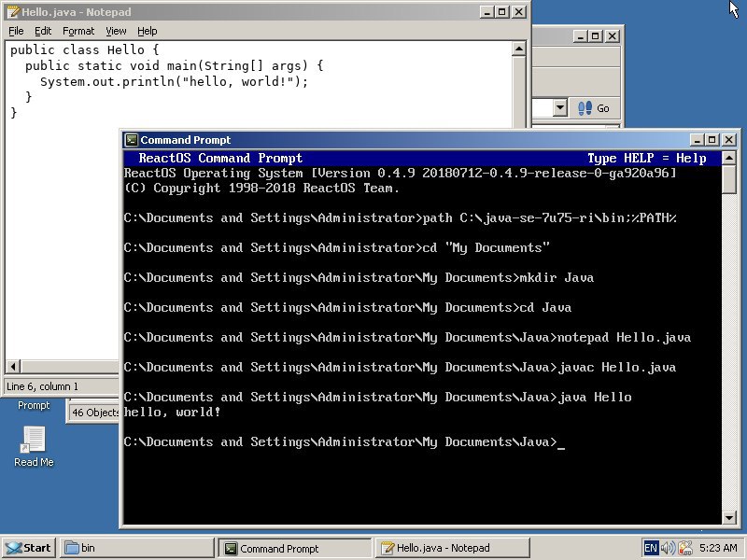Click the Command Prompt scrollbar down arrow

[x=729, y=518]
